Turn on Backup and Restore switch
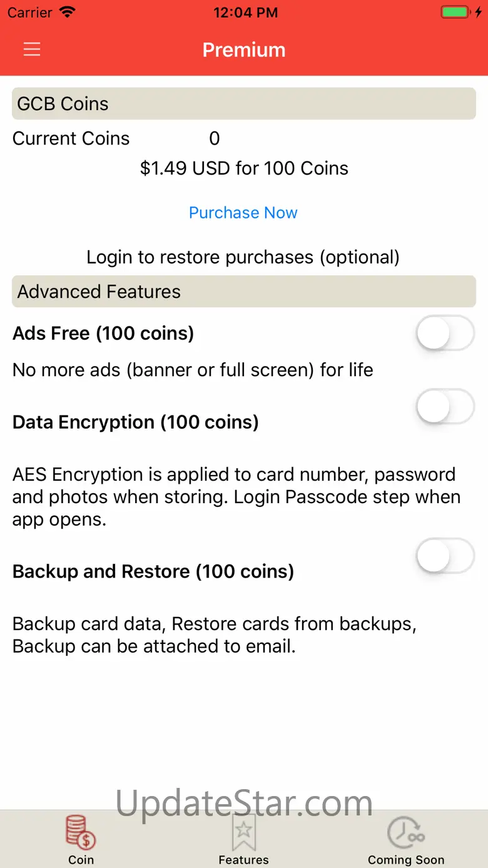The width and height of the screenshot is (488, 868). click(445, 556)
